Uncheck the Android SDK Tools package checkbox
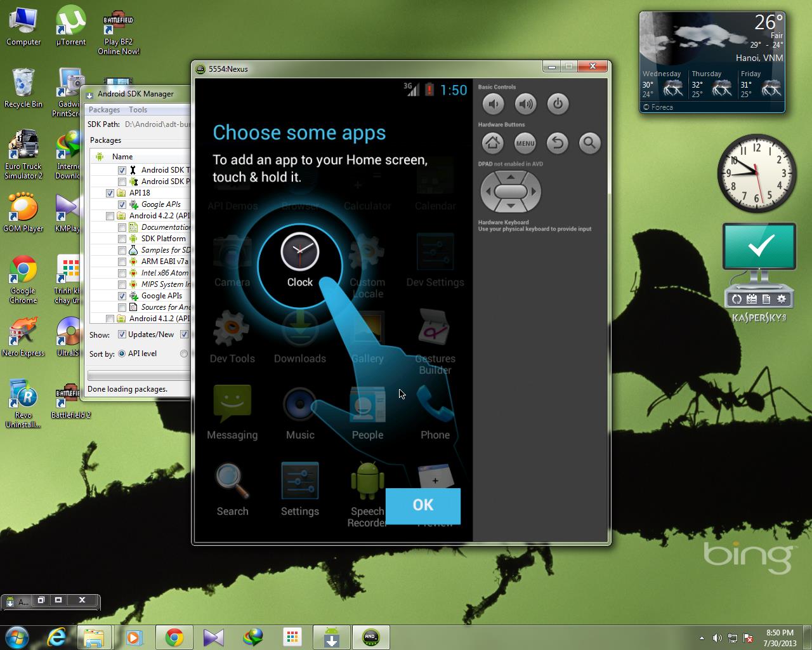The height and width of the screenshot is (650, 812). 122,170
